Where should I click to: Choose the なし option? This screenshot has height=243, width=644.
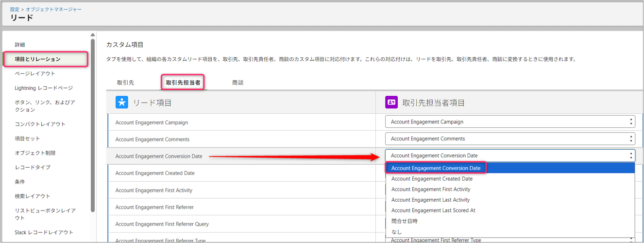[x=510, y=232]
